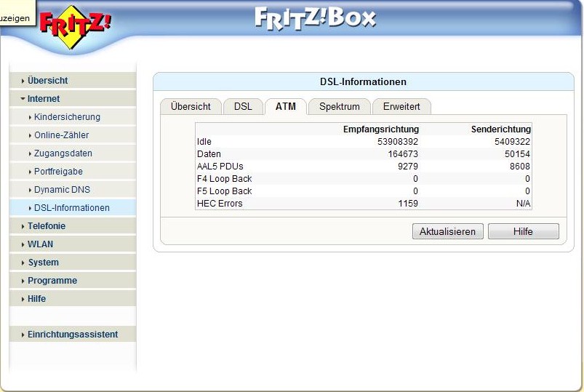This screenshot has width=584, height=392.
Task: Click the AAL5 PDUs row label
Action: coord(220,167)
